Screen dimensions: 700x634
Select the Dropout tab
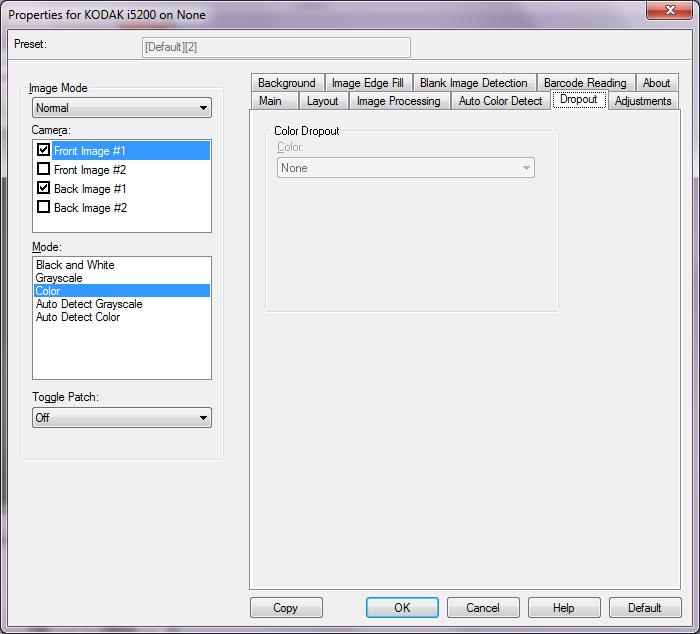pyautogui.click(x=579, y=99)
